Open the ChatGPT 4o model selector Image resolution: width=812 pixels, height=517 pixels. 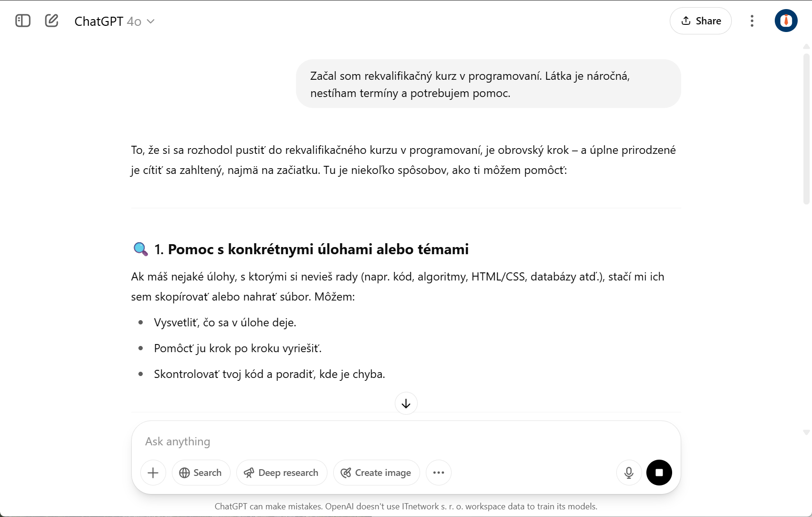tap(107, 21)
